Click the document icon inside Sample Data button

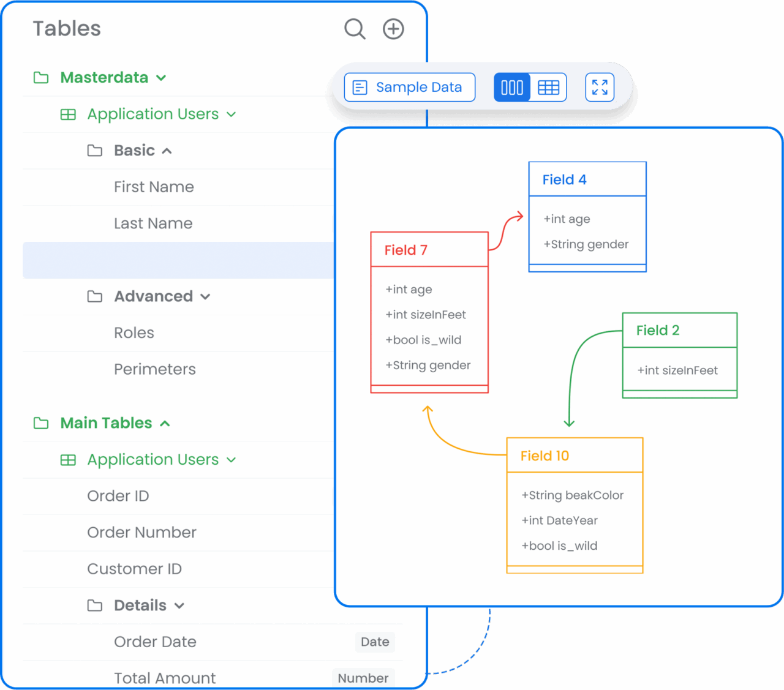coord(360,87)
